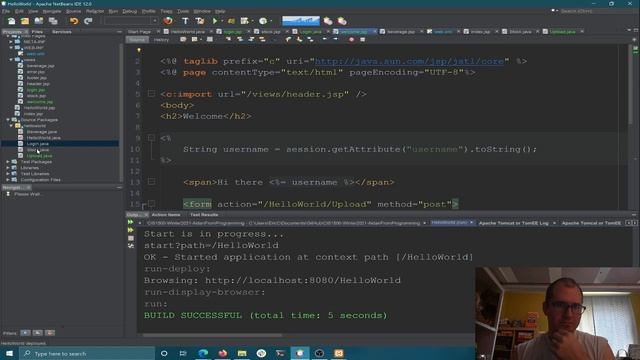Expand the Test Packages node
The height and width of the screenshot is (360, 640).
point(8,162)
